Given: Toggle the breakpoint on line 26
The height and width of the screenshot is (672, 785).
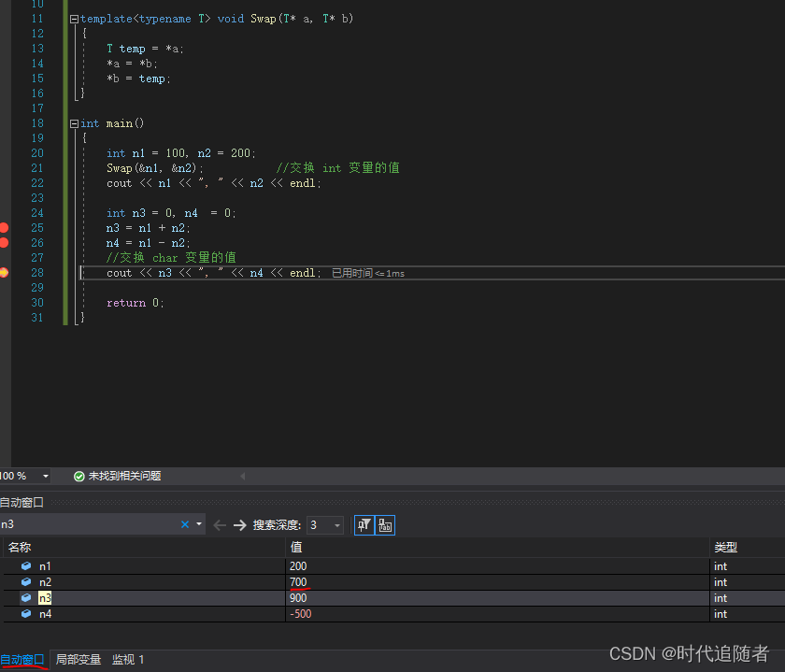Looking at the screenshot, I should pyautogui.click(x=4, y=243).
